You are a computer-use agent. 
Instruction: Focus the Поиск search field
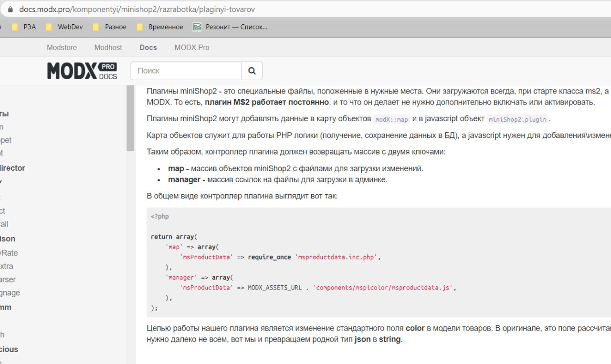coord(186,71)
